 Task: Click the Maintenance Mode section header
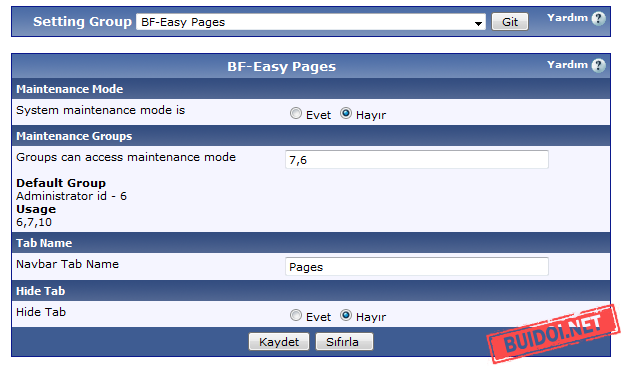coord(311,89)
